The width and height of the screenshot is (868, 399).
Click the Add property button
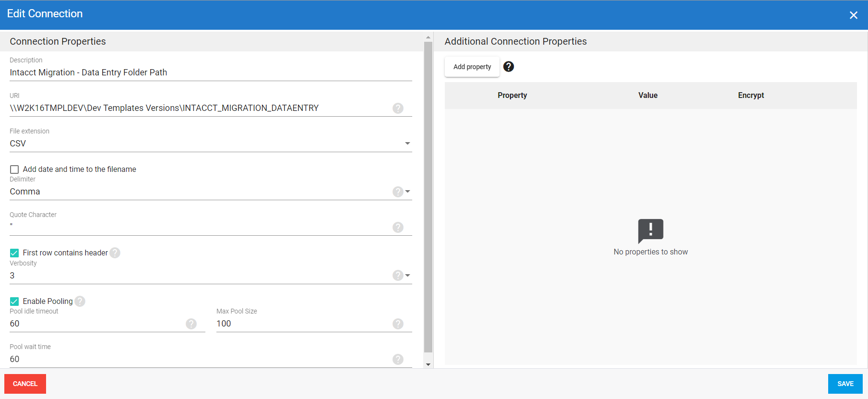click(472, 67)
